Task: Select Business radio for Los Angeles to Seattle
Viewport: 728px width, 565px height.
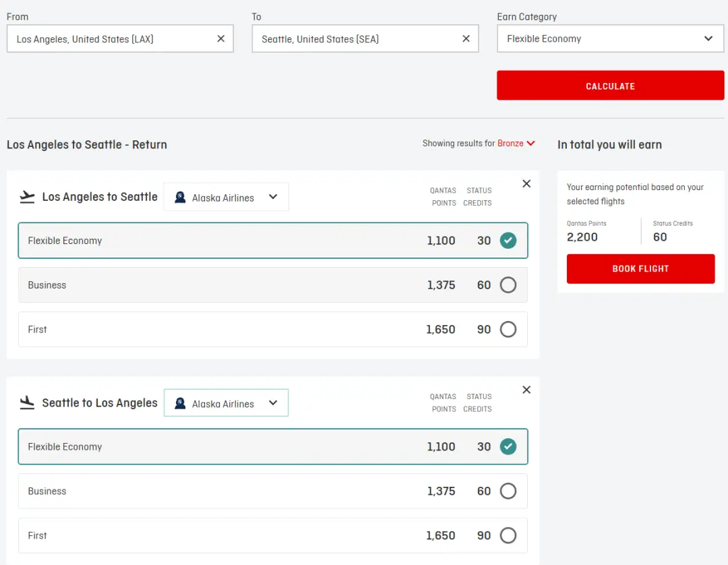Action: tap(508, 285)
